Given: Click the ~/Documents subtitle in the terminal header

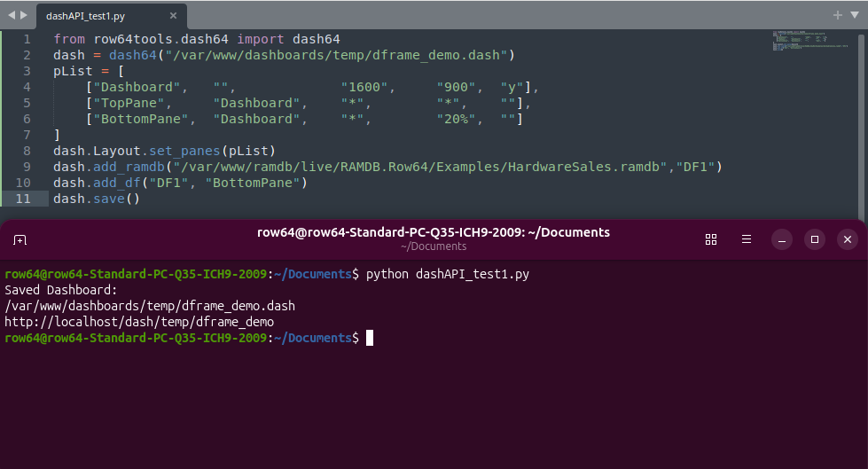Looking at the screenshot, I should point(434,246).
